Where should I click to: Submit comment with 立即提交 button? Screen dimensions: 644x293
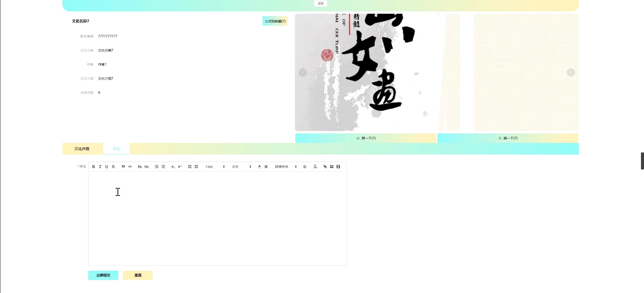103,275
